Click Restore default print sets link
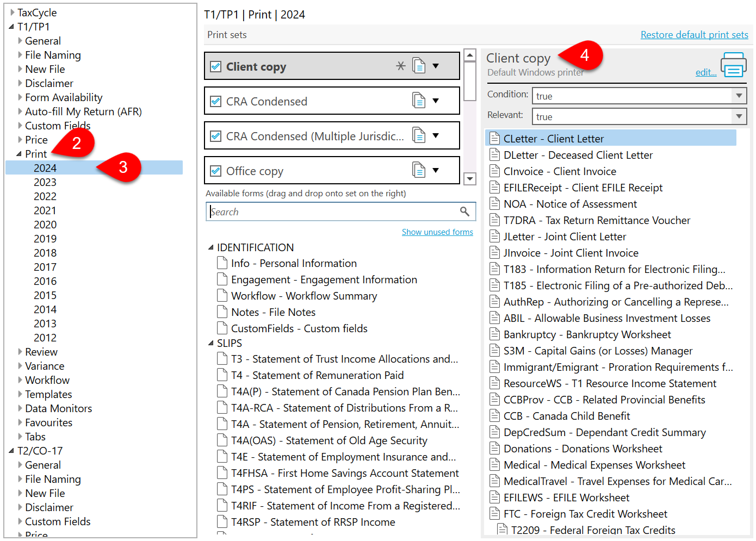The image size is (756, 541). click(694, 34)
